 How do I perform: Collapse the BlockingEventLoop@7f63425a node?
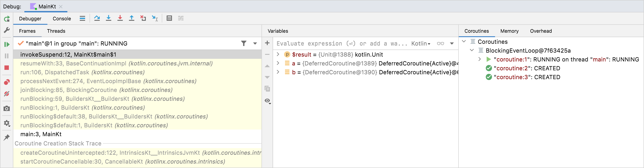[472, 50]
